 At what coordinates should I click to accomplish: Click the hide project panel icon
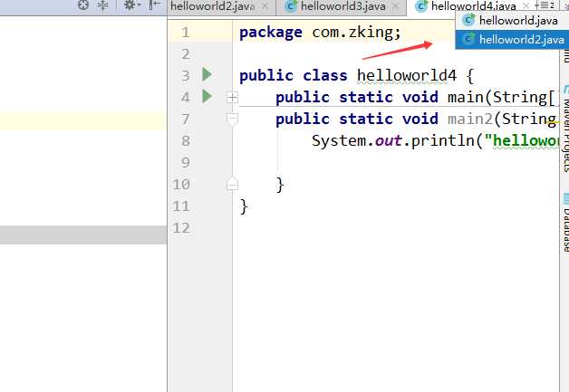click(x=154, y=5)
